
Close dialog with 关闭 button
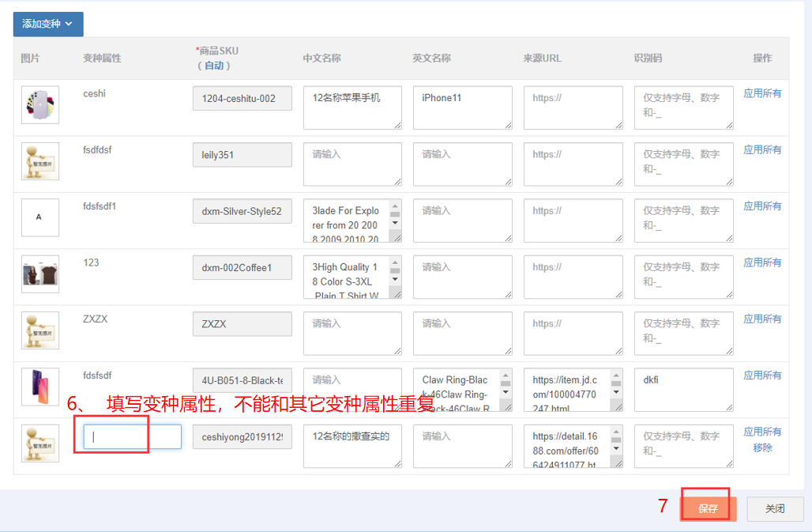[775, 509]
